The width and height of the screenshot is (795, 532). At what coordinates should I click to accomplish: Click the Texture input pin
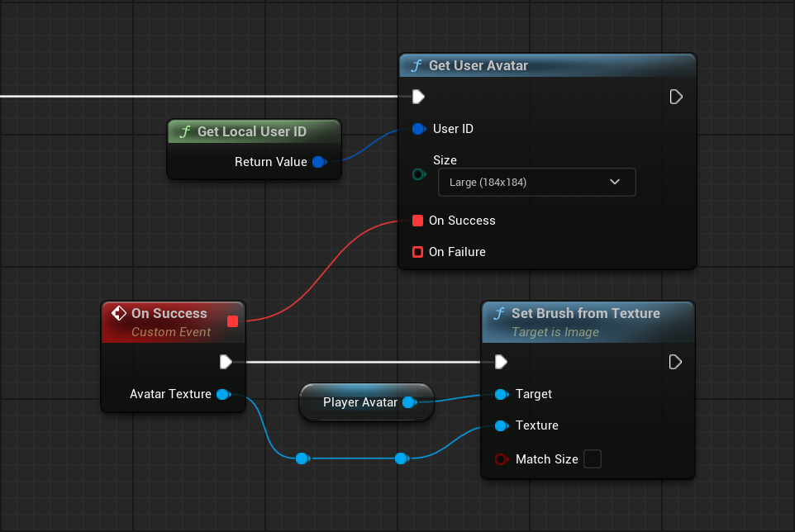click(x=501, y=426)
